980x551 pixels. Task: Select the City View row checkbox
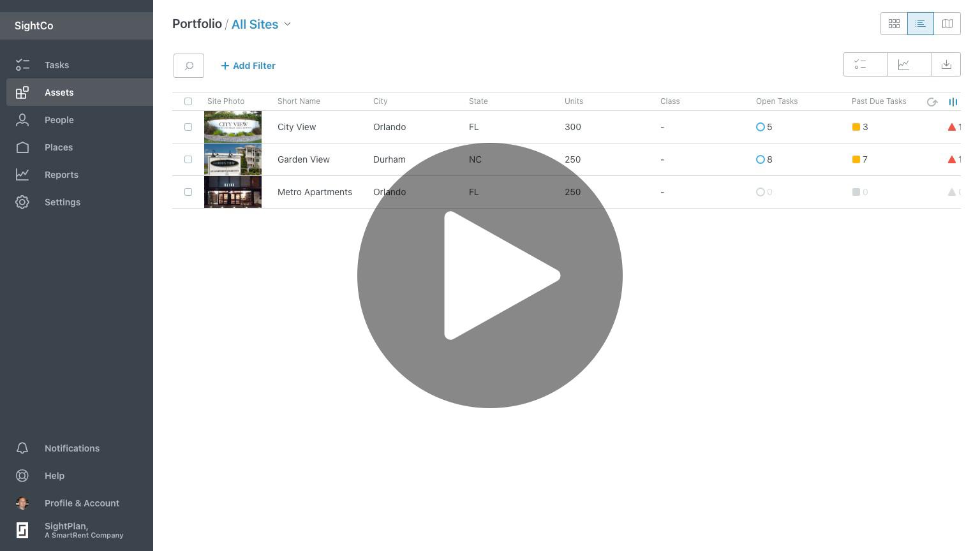188,127
